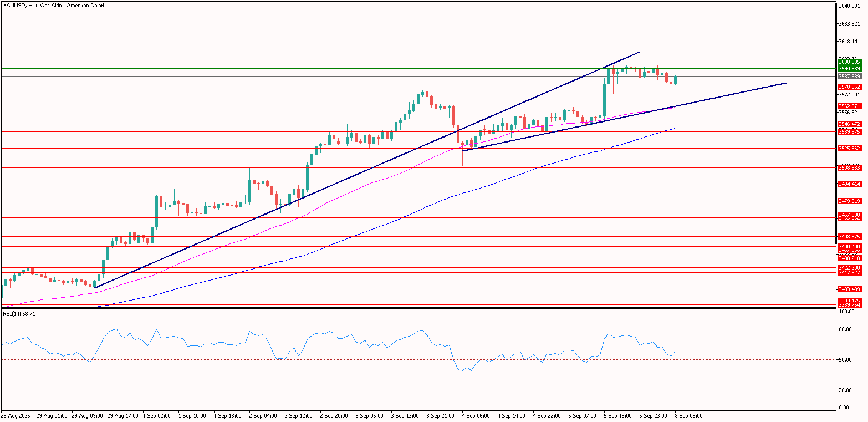Click the 2 Sep 20:00 time label

(335, 415)
